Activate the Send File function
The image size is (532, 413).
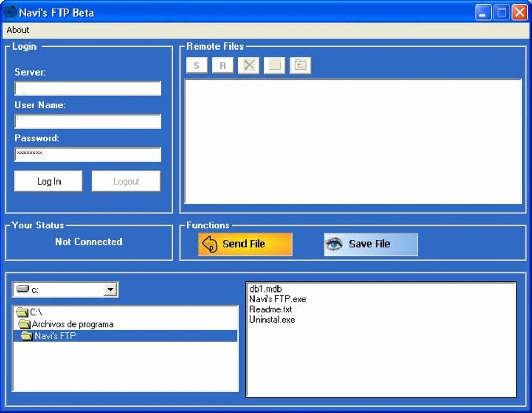click(245, 243)
